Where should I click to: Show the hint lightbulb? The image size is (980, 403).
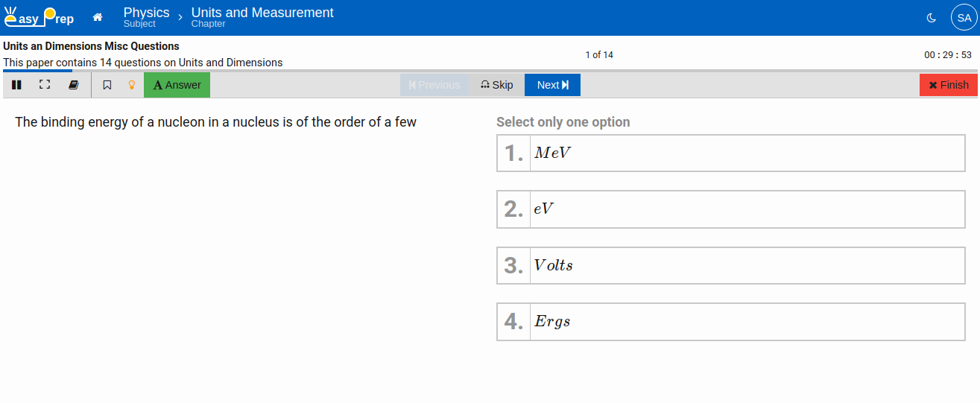132,85
